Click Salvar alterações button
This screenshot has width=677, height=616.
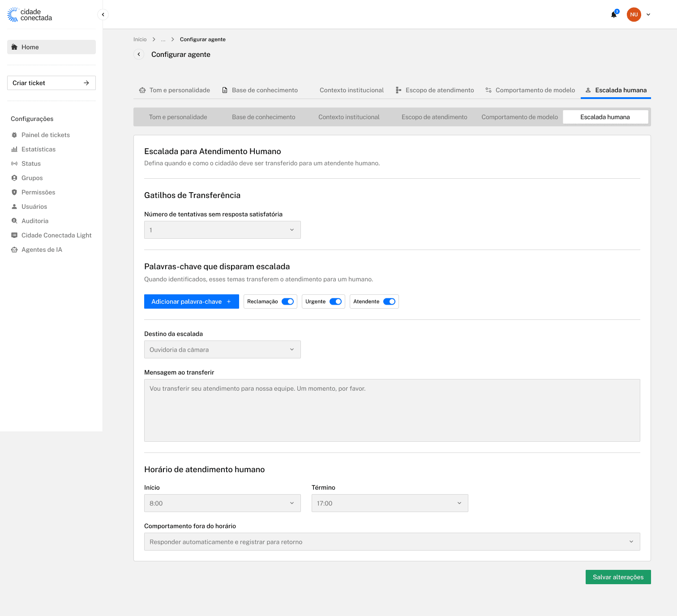click(x=618, y=577)
